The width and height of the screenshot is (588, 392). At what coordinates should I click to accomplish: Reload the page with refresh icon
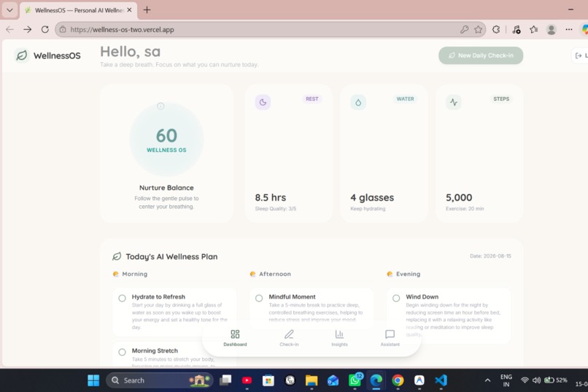(x=45, y=29)
